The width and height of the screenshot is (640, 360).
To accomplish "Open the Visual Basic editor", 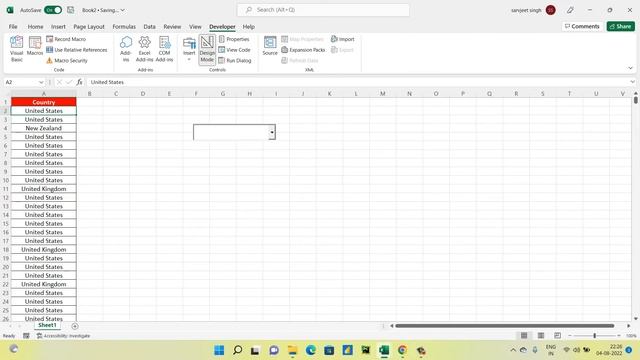I will pyautogui.click(x=16, y=49).
